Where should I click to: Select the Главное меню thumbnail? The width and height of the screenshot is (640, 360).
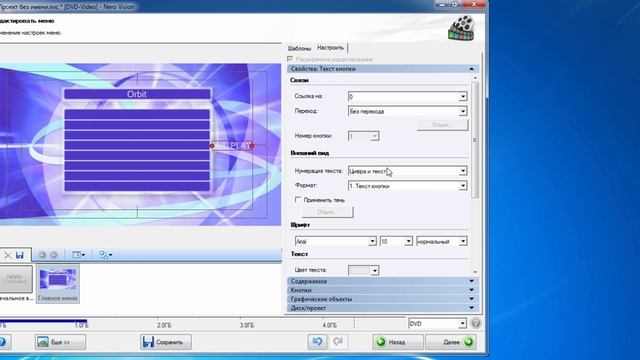(x=58, y=284)
